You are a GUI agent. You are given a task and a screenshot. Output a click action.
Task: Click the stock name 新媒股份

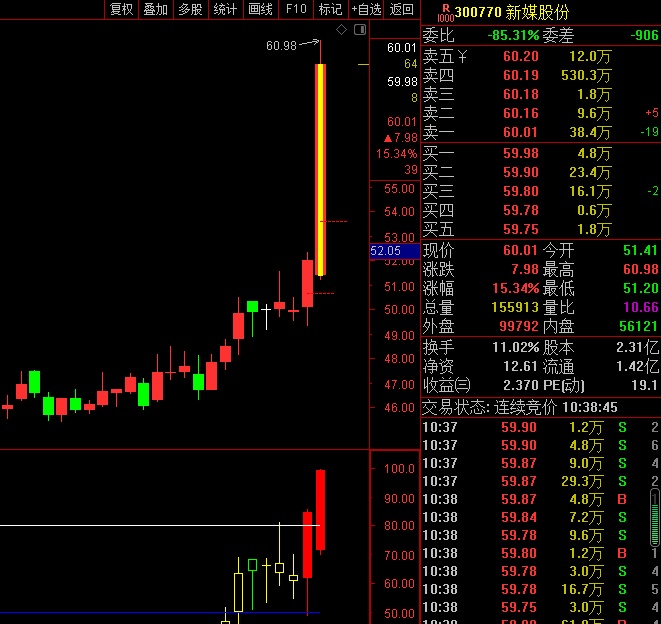[537, 12]
